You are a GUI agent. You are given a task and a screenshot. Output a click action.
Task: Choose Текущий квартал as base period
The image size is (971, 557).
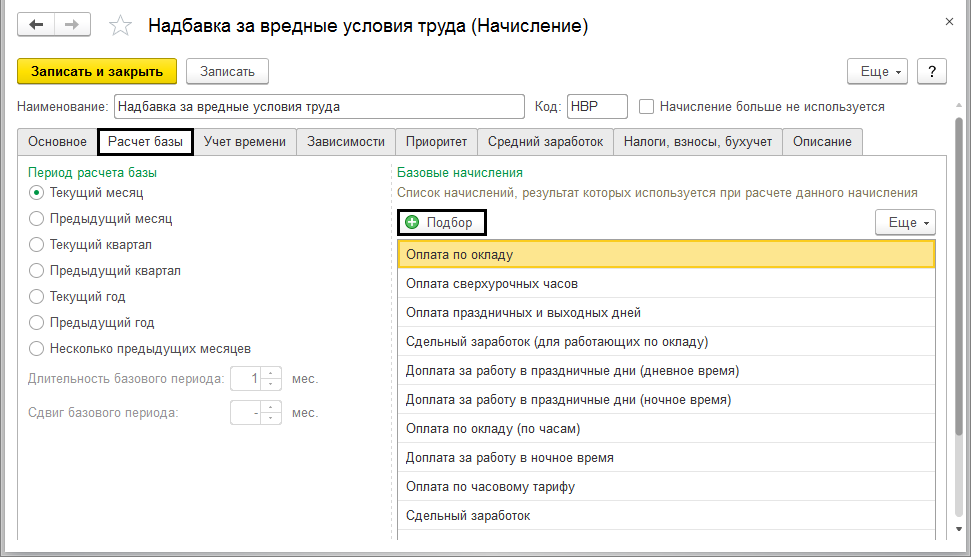coord(37,244)
